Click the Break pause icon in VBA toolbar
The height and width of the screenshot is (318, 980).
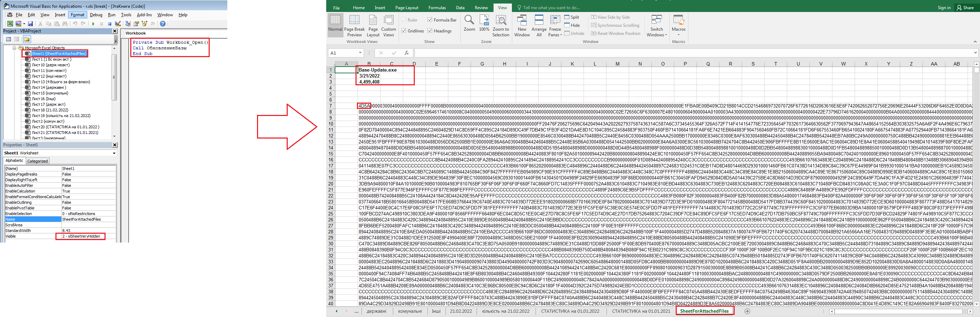pyautogui.click(x=102, y=24)
